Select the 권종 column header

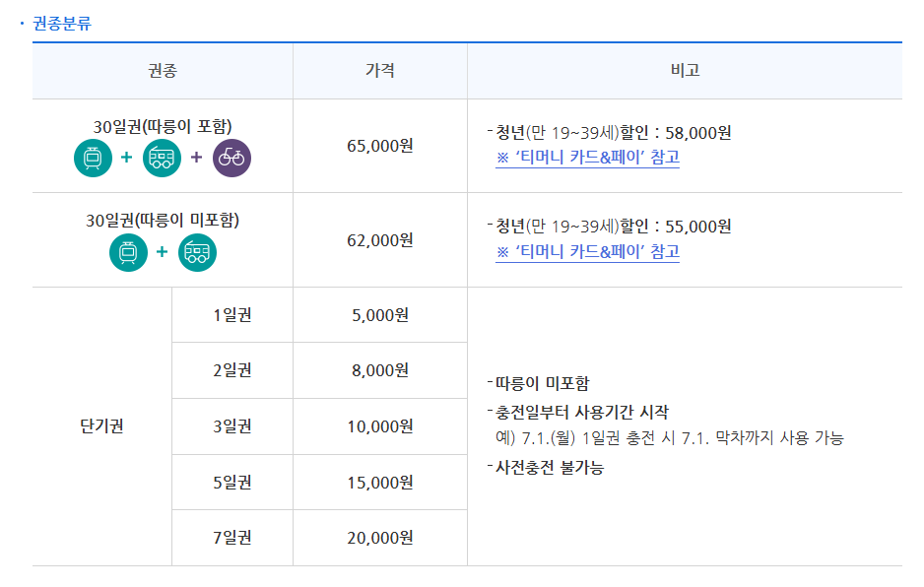click(x=163, y=71)
